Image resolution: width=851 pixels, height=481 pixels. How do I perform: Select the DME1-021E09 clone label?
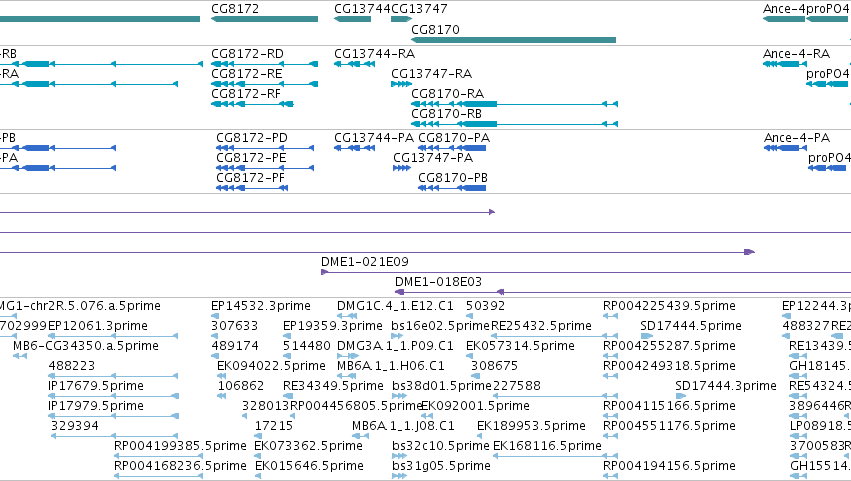365,262
